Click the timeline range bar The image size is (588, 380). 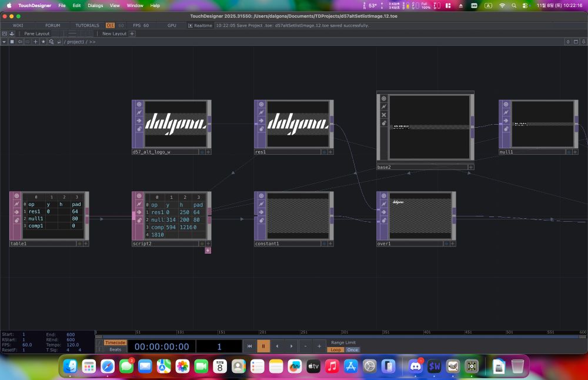coord(340,337)
